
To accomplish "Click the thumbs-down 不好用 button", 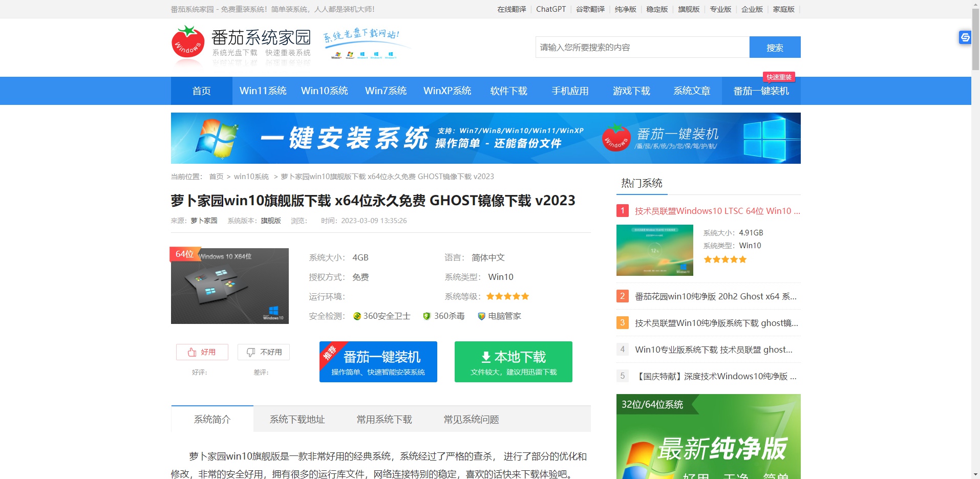I will (264, 352).
